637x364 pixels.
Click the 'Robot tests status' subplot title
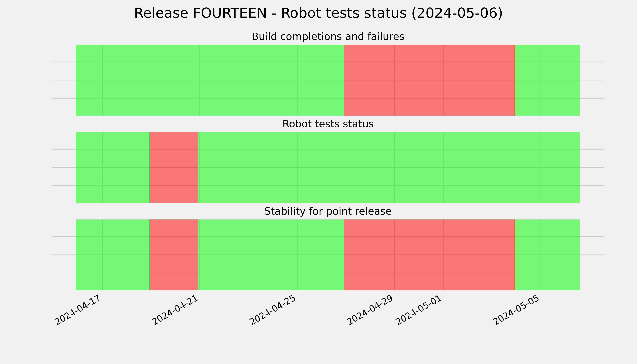(x=328, y=124)
